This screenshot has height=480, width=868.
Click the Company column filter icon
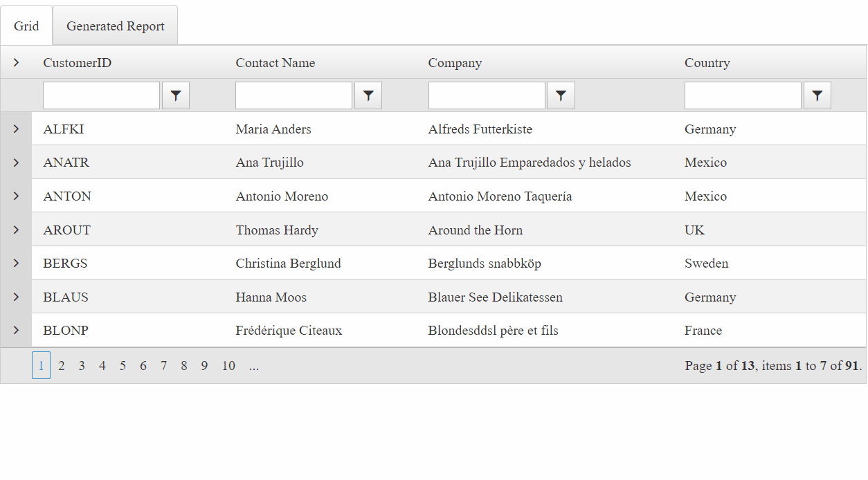point(561,95)
